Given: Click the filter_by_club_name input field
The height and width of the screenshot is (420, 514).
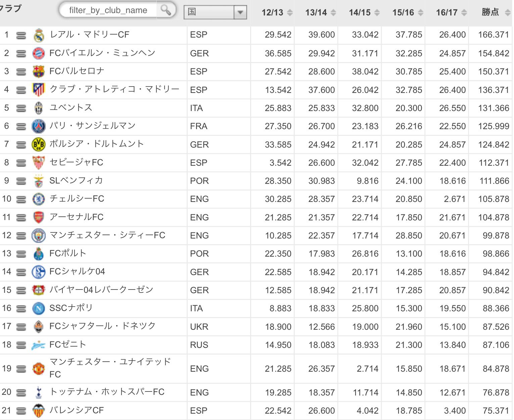Looking at the screenshot, I should 107,10.
